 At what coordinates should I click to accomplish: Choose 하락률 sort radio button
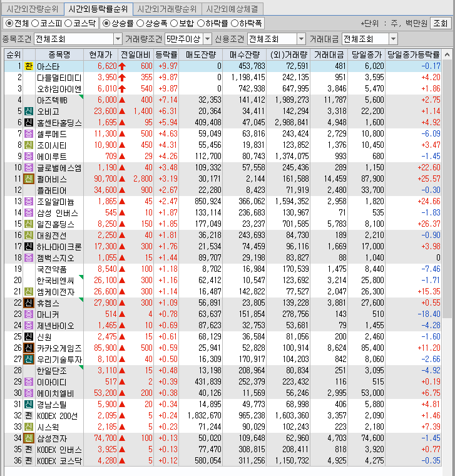(201, 23)
